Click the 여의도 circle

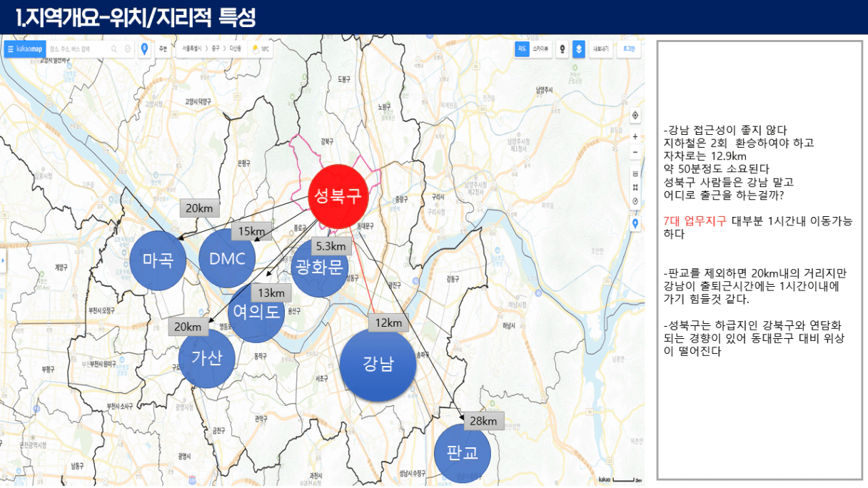(x=256, y=312)
